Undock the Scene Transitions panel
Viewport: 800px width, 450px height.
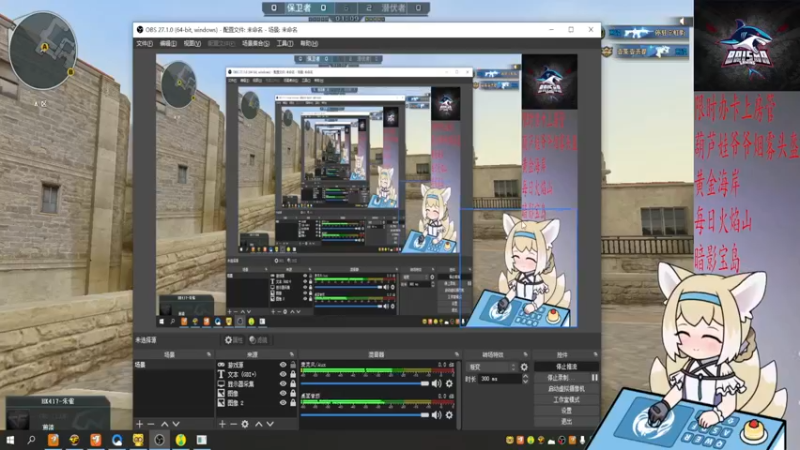click(526, 354)
